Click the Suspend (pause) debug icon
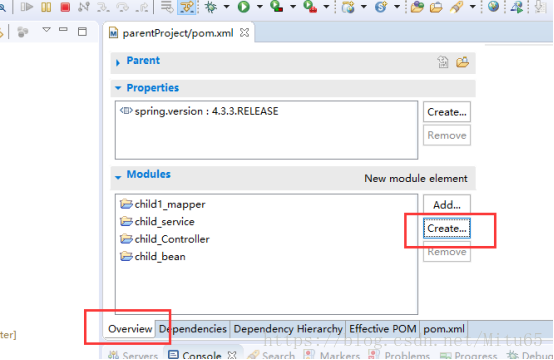Viewport: 554px width, 360px height. coord(46,7)
